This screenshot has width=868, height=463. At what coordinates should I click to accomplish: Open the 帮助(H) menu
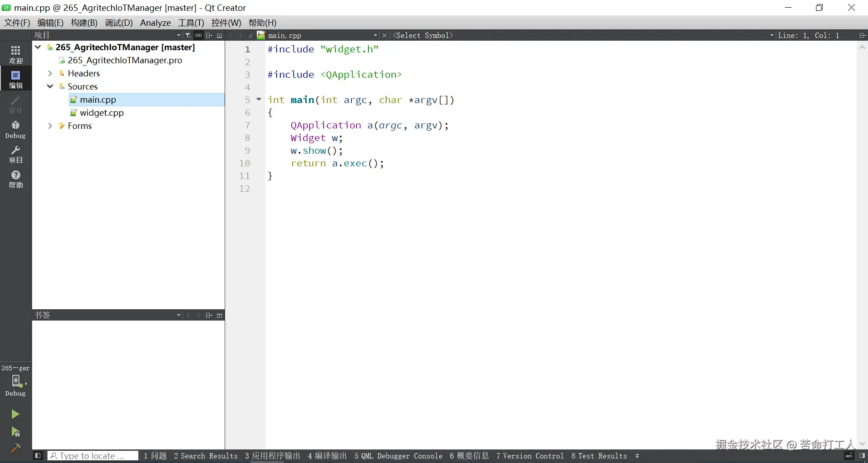click(x=263, y=23)
